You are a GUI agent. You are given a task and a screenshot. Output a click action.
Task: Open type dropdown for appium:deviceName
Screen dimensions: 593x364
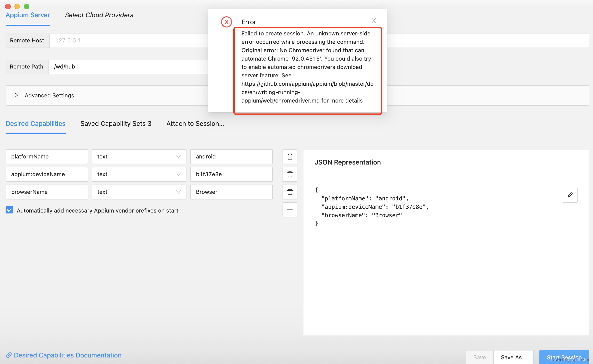(139, 174)
